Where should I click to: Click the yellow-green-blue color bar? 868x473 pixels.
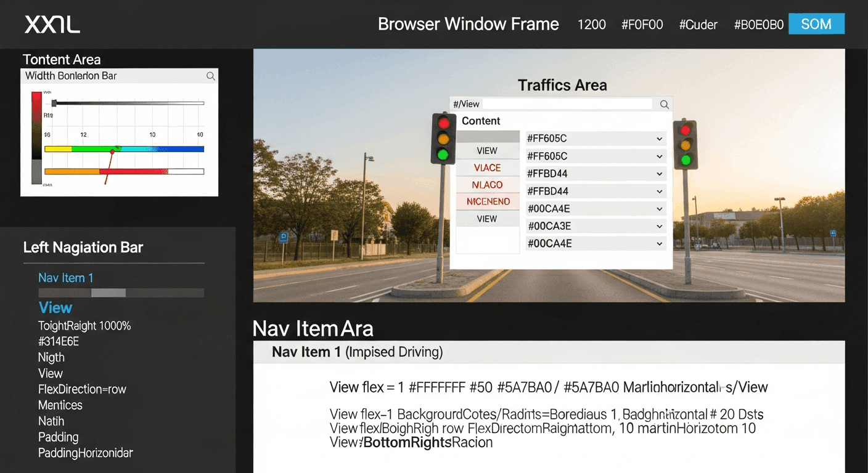[124, 149]
